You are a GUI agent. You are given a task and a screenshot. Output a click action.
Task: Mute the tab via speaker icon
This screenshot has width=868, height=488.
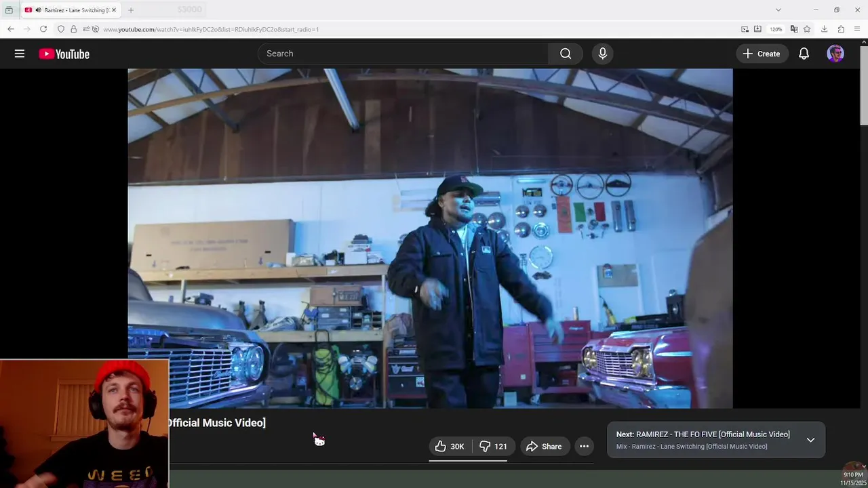coord(38,10)
